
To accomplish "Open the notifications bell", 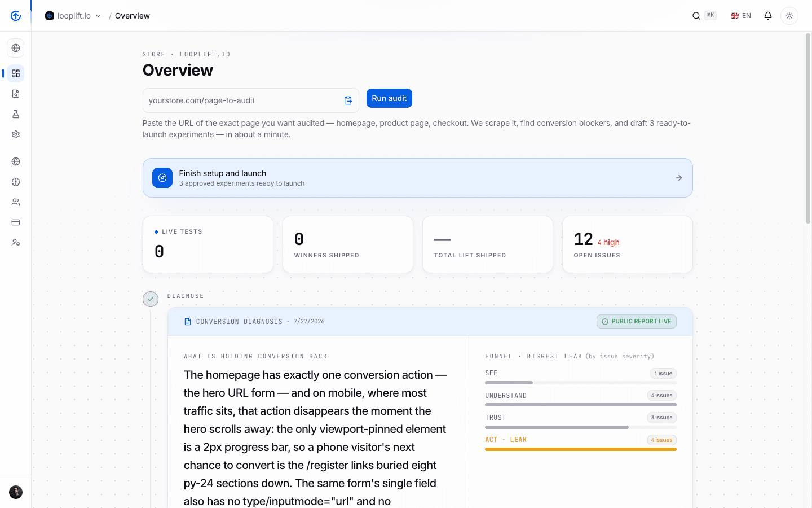I will click(768, 16).
